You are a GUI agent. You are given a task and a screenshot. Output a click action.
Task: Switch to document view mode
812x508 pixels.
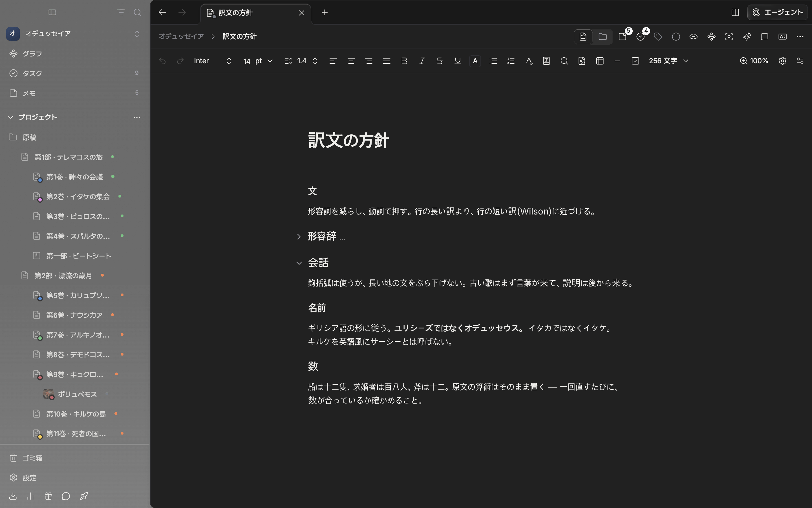coord(583,37)
